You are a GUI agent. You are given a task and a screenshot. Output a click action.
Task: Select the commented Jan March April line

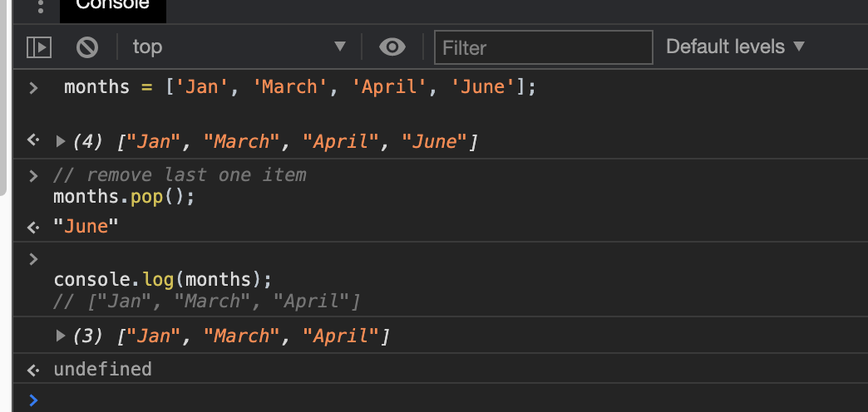coord(207,302)
